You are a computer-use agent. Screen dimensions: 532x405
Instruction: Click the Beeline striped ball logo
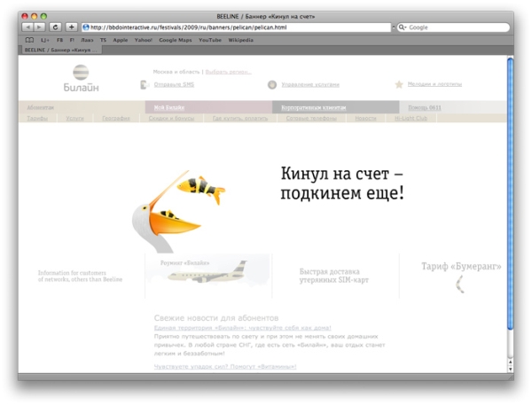coord(81,73)
